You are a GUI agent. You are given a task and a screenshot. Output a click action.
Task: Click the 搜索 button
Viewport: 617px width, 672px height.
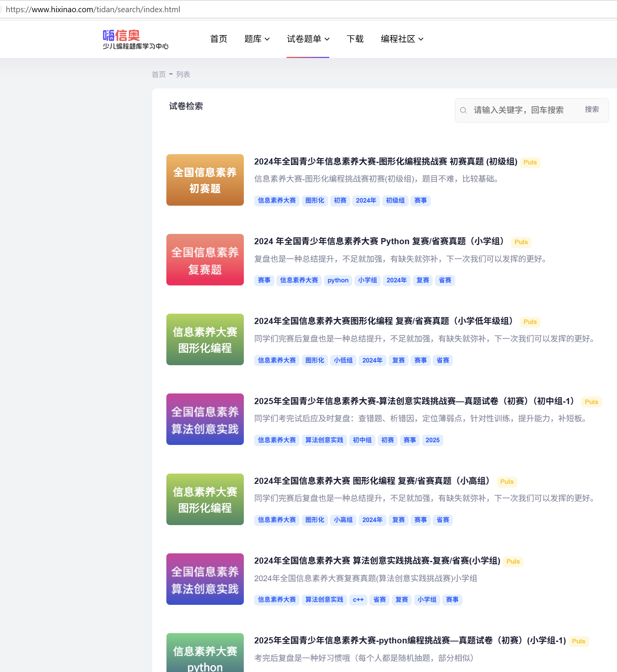[592, 110]
